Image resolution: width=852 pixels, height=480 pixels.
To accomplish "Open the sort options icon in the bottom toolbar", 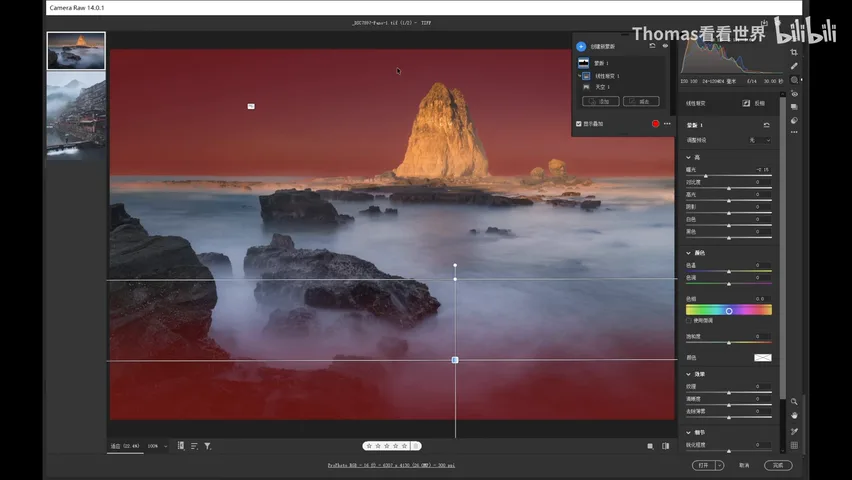I will click(194, 446).
